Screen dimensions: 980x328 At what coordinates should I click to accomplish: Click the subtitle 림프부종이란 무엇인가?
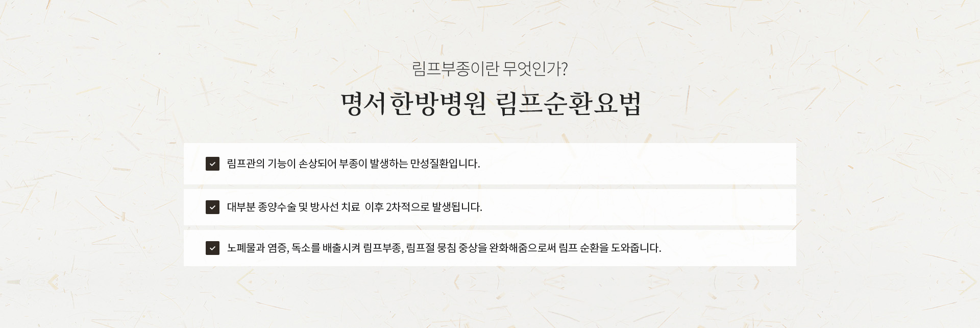pyautogui.click(x=490, y=68)
